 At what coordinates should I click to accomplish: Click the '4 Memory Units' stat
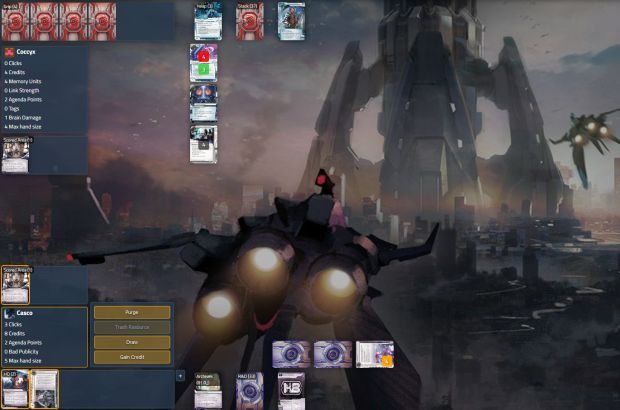pyautogui.click(x=23, y=81)
